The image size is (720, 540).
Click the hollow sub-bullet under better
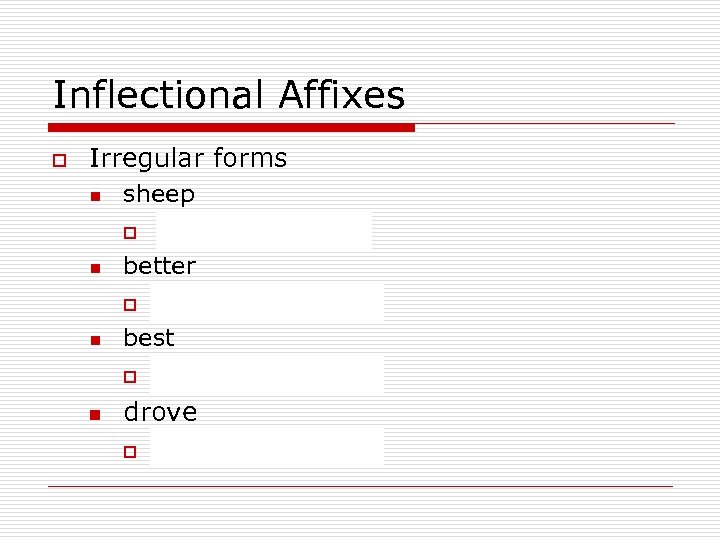pyautogui.click(x=128, y=305)
